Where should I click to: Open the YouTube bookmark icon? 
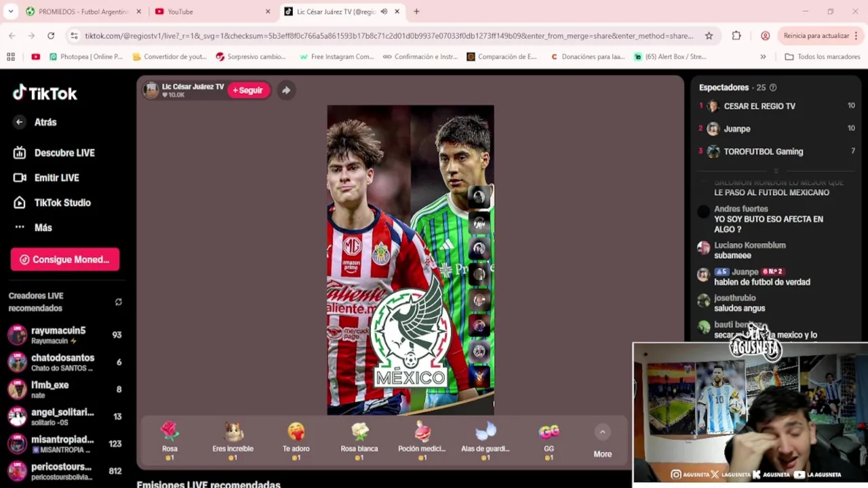point(35,57)
